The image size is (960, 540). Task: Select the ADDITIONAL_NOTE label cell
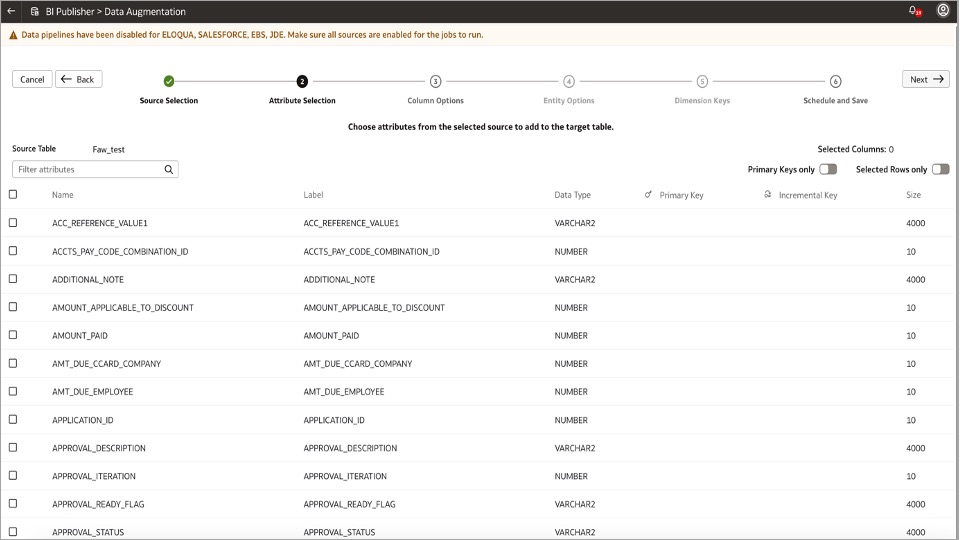click(339, 279)
